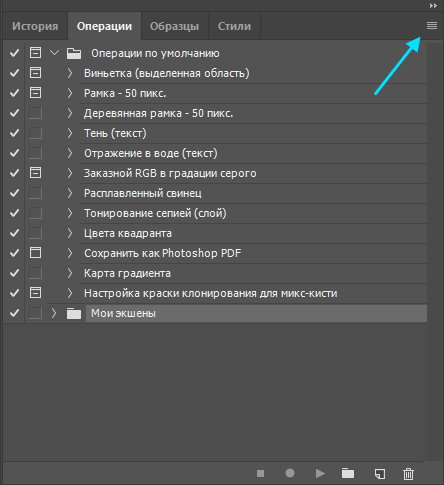Open the Стили tab
Viewport: 444px width, 485px height.
tap(234, 26)
